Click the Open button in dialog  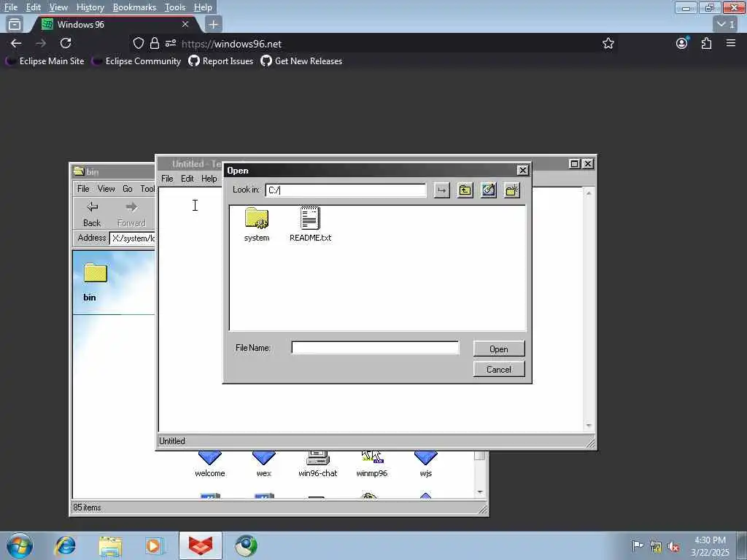(499, 349)
